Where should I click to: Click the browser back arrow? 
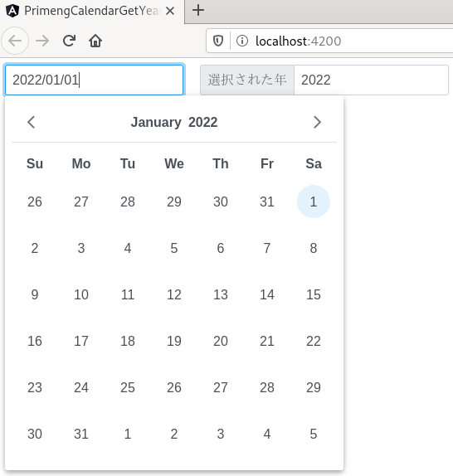tap(15, 41)
